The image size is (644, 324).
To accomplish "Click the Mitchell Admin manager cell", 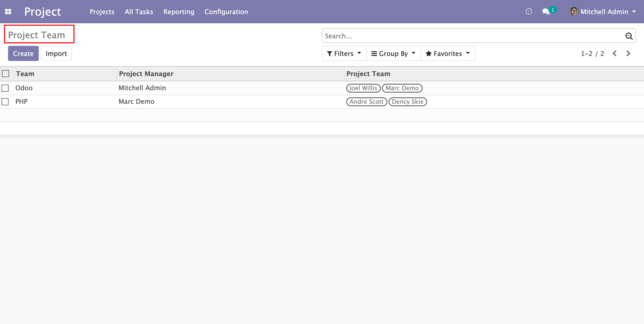I will click(x=142, y=88).
